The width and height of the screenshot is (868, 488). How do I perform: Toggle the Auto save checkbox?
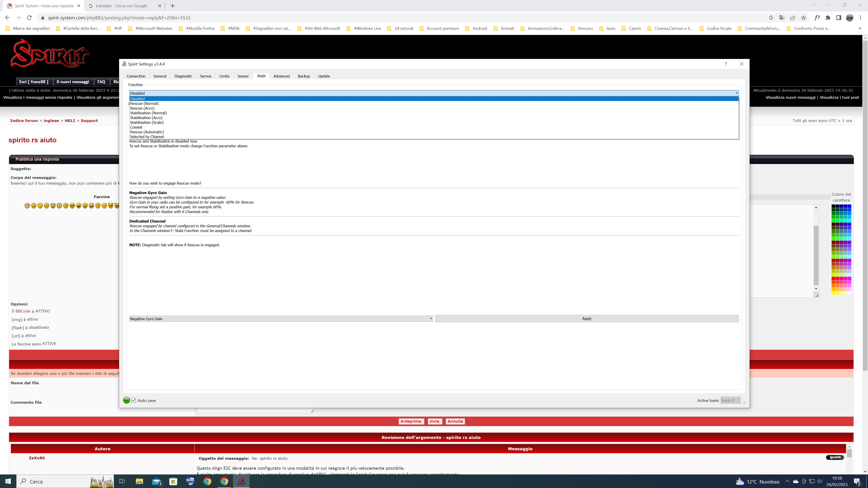click(x=134, y=400)
